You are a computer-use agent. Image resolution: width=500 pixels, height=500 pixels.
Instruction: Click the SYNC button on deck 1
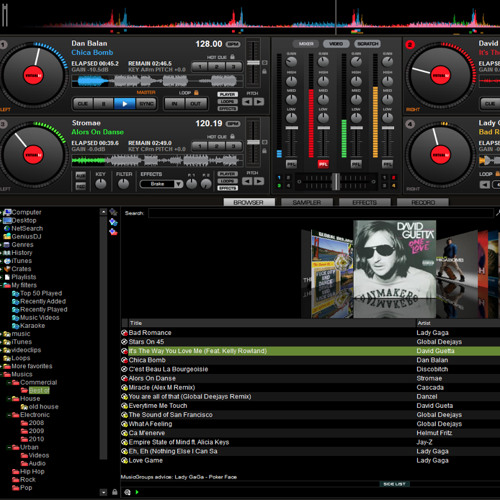coord(146,104)
